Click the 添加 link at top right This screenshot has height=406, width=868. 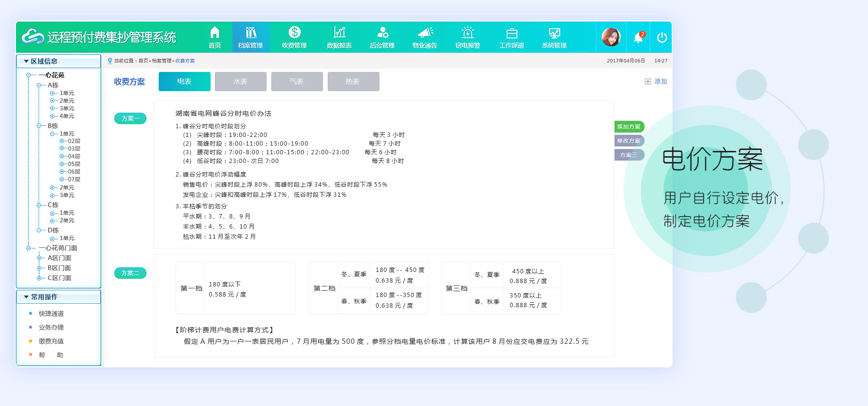pos(656,81)
